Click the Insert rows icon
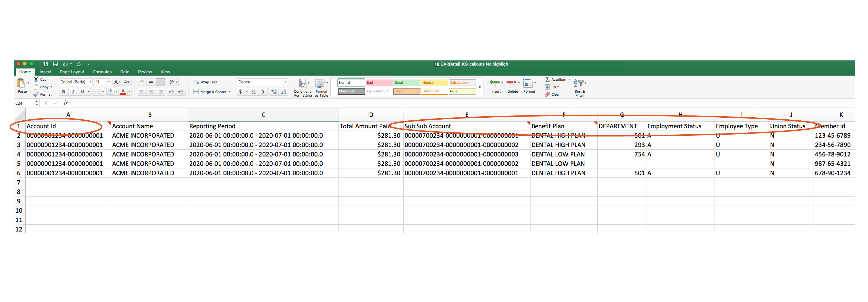This screenshot has width=868, height=302. tap(494, 84)
